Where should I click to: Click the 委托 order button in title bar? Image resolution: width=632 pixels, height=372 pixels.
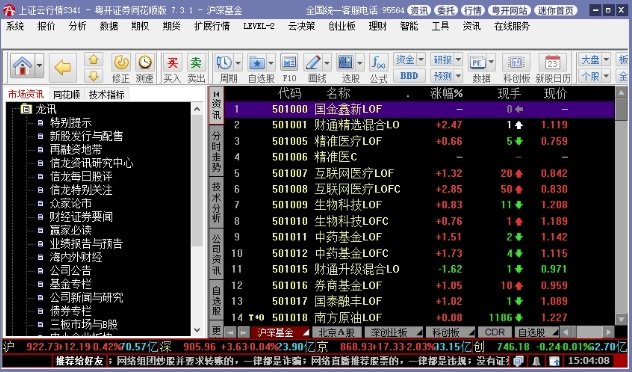coord(446,10)
